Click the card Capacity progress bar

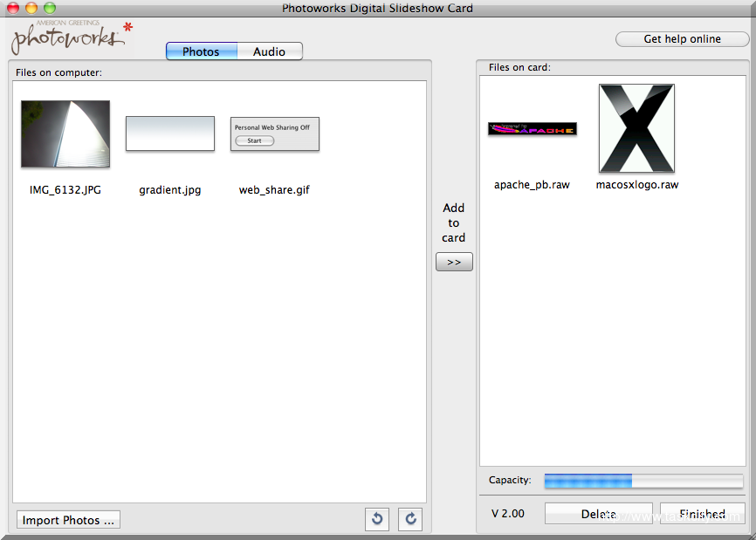643,481
